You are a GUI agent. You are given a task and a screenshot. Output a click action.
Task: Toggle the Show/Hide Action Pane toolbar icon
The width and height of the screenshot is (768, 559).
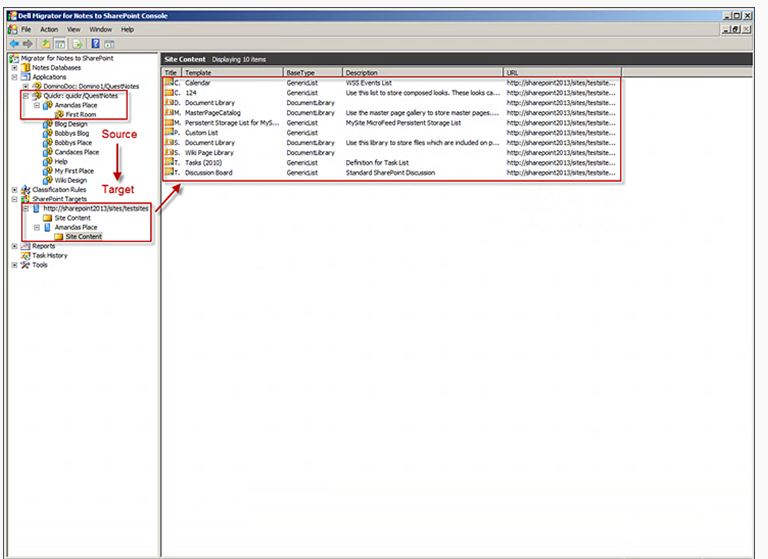click(109, 44)
